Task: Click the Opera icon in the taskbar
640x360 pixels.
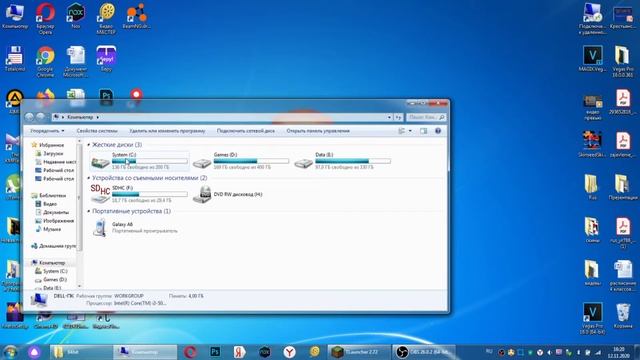Action: (190, 352)
